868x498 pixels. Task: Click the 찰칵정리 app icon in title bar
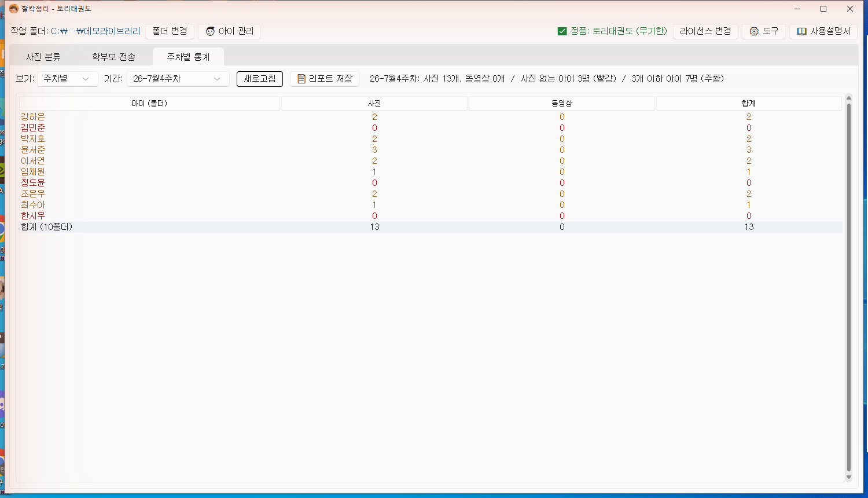[x=13, y=9]
